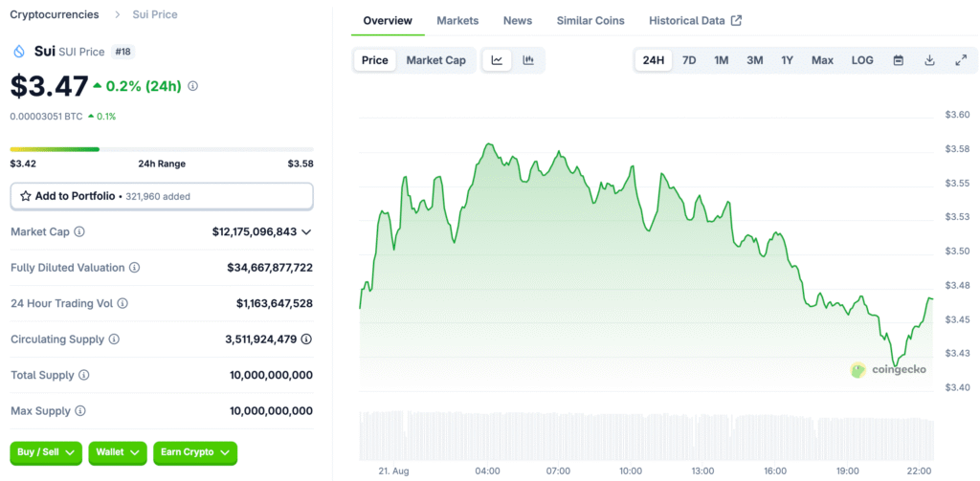Go to Cryptocurrencies breadcrumb link
The height and width of the screenshot is (481, 980).
tap(55, 14)
